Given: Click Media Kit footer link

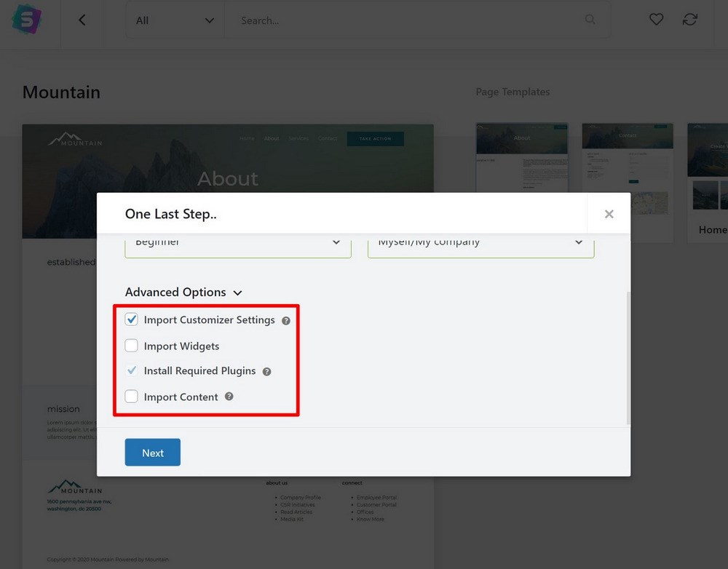Looking at the screenshot, I should click(x=292, y=520).
